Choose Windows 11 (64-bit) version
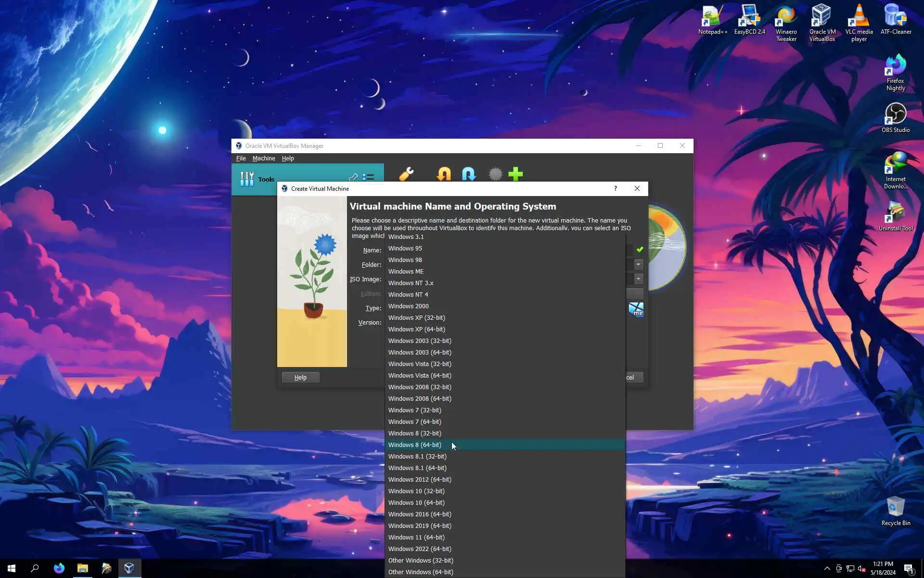Viewport: 924px width, 578px height. click(x=416, y=537)
